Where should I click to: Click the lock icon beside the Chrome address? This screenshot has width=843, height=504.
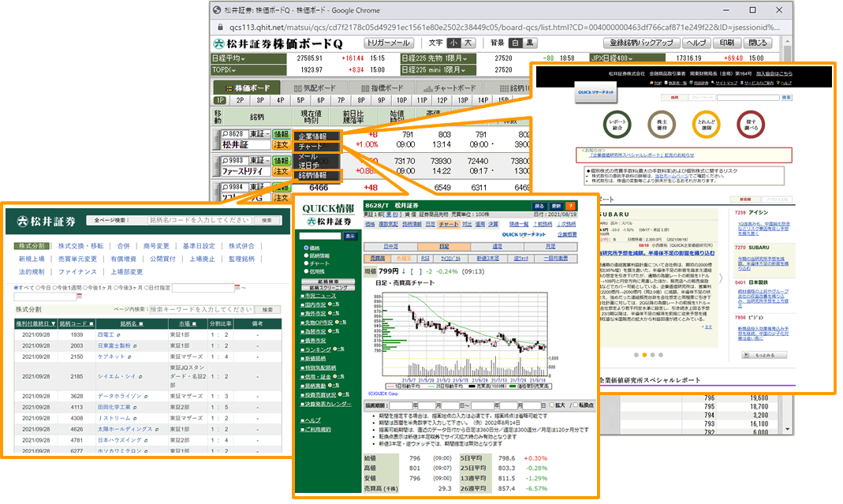[x=220, y=27]
